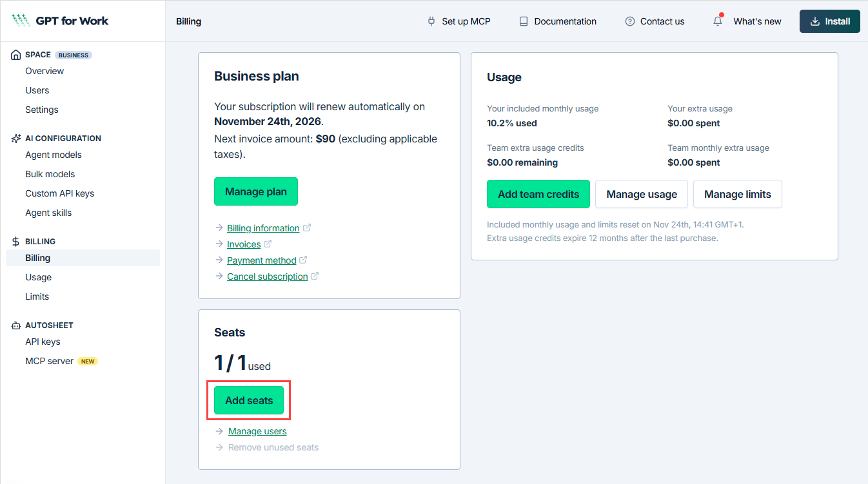Open Agent skills page

pyautogui.click(x=48, y=213)
